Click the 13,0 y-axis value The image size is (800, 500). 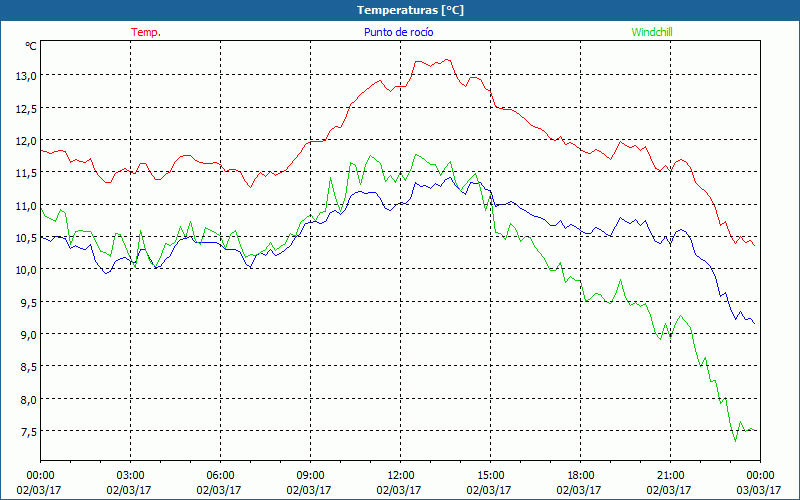tap(26, 76)
